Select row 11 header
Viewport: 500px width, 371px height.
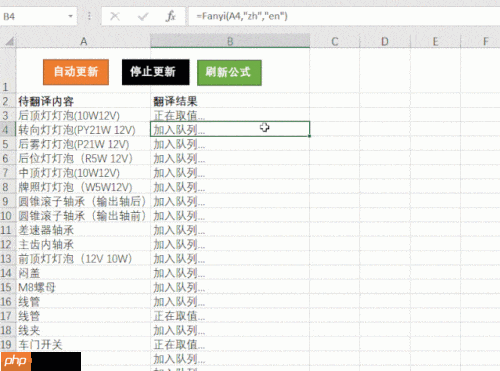[8, 230]
